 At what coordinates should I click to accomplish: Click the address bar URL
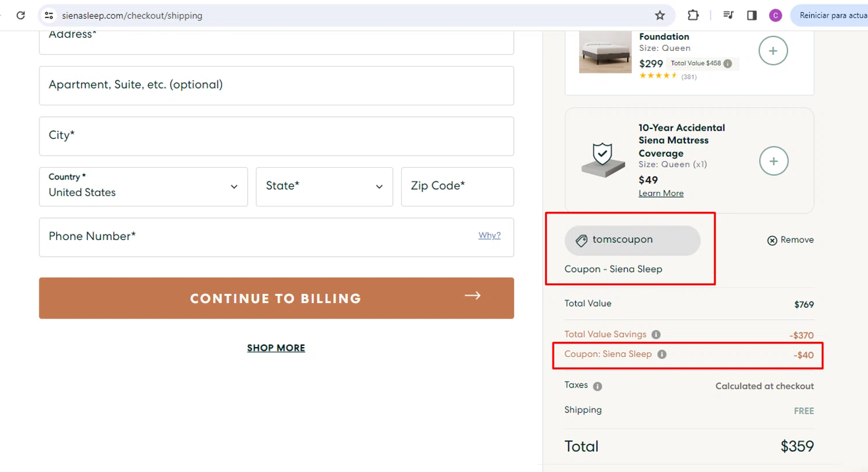pos(132,16)
